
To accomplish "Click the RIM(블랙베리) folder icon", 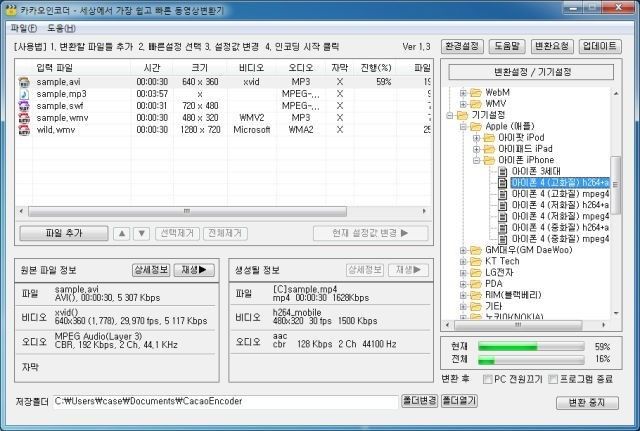I will pos(476,295).
